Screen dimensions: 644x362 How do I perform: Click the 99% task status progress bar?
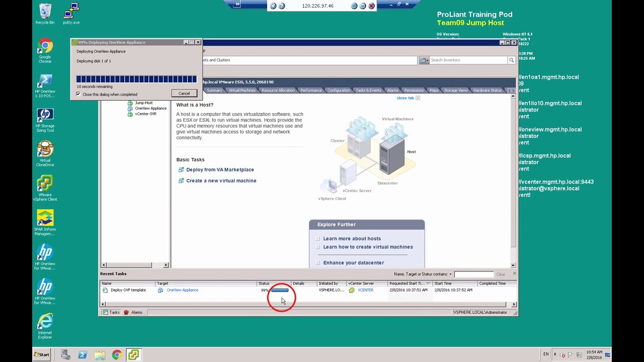tap(280, 290)
